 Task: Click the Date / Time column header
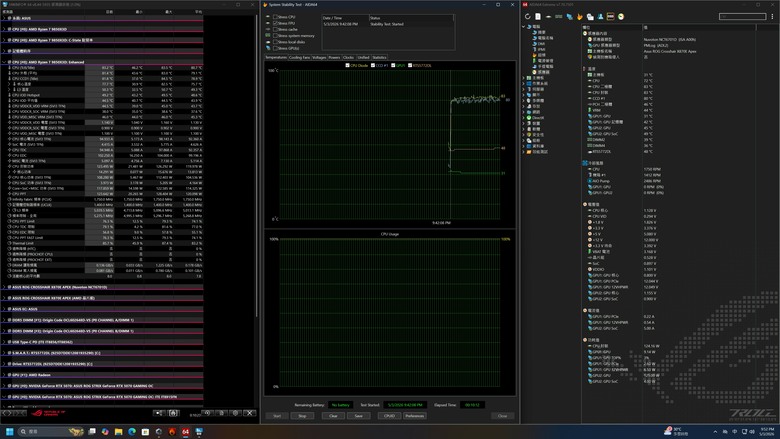(346, 18)
